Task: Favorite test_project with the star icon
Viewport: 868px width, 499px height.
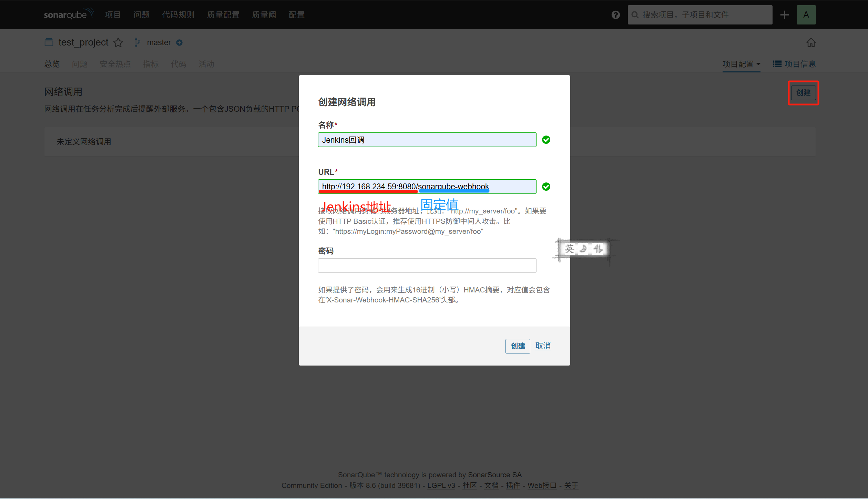Action: click(x=118, y=42)
